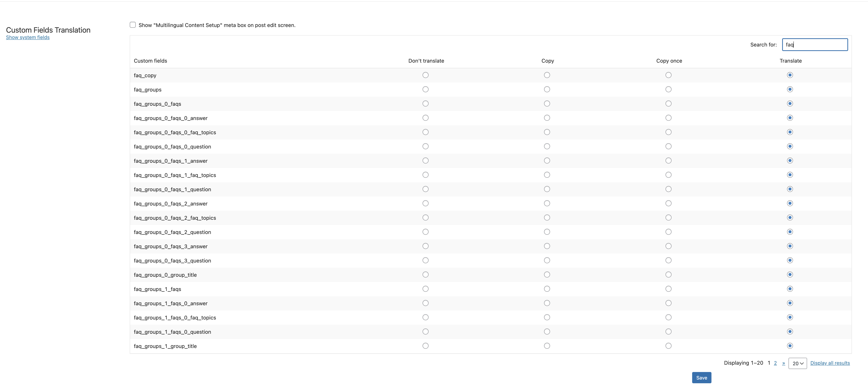Image resolution: width=868 pixels, height=387 pixels.
Task: Select Translate for faq_groups_1_faqs_0_question
Action: click(x=789, y=332)
